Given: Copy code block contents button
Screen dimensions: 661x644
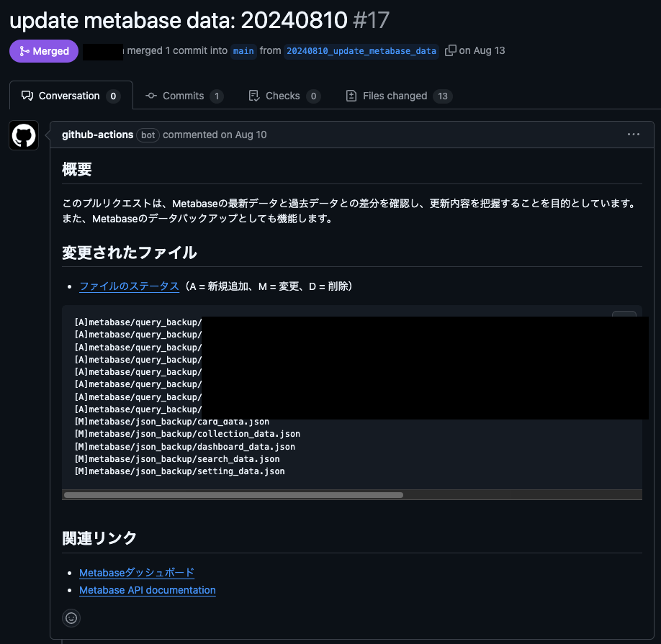Looking at the screenshot, I should pos(624,314).
